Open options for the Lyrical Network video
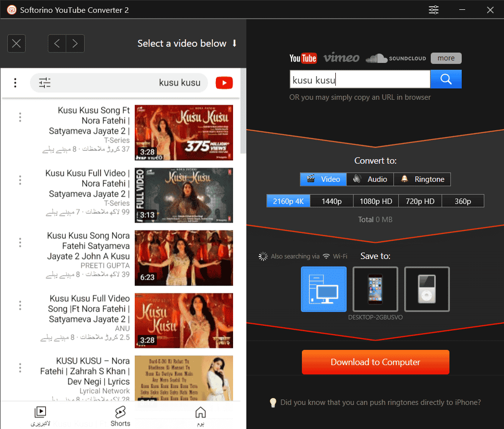This screenshot has height=429, width=504. click(20, 368)
